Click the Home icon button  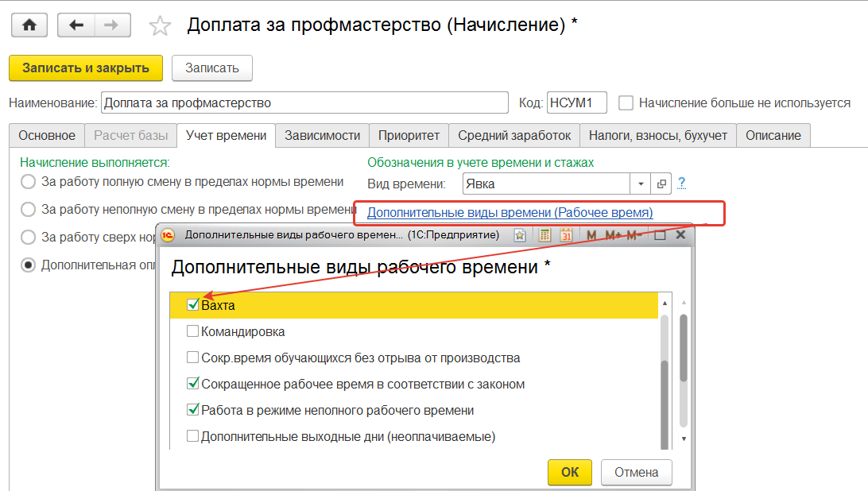(x=29, y=25)
